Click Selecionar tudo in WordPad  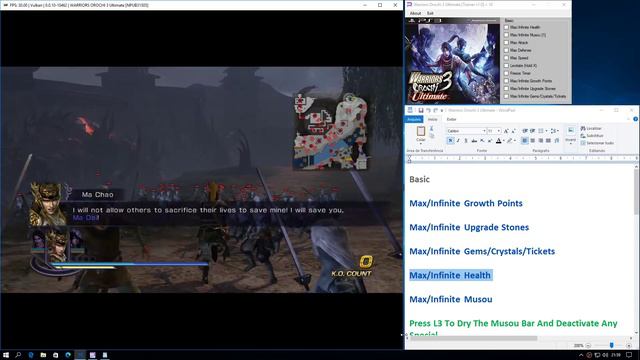pyautogui.click(x=597, y=143)
